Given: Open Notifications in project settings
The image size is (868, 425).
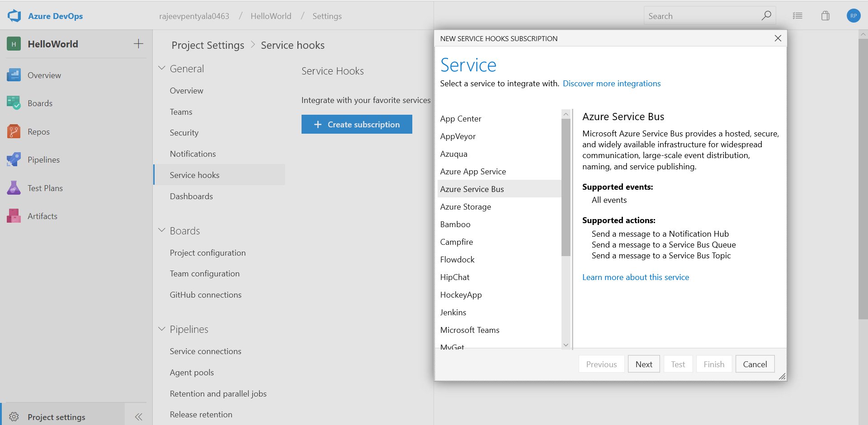Looking at the screenshot, I should coord(193,154).
